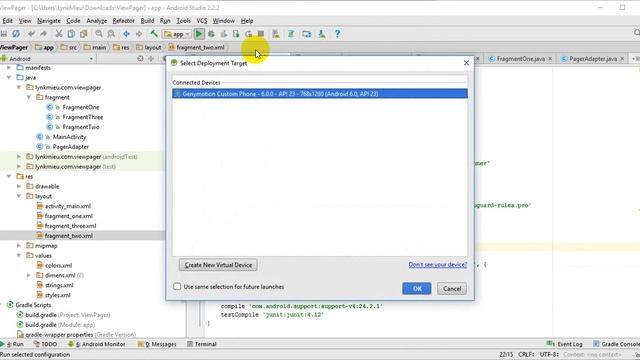640x360 pixels.
Task: Open the VCS menu
Action: (x=202, y=21)
